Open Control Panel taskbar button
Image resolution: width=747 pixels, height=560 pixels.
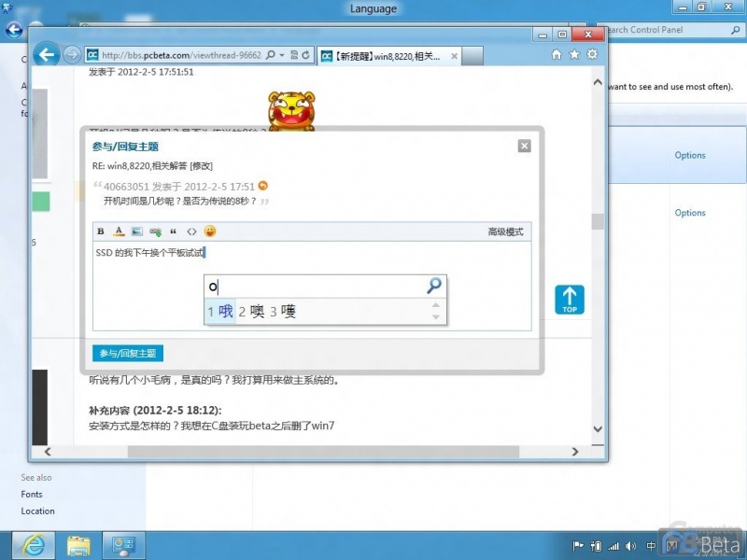123,546
